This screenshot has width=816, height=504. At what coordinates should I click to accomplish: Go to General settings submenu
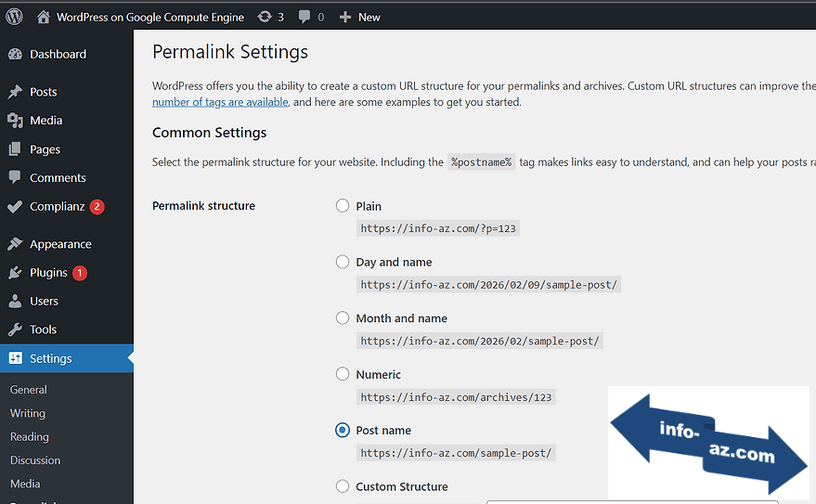pyautogui.click(x=29, y=390)
